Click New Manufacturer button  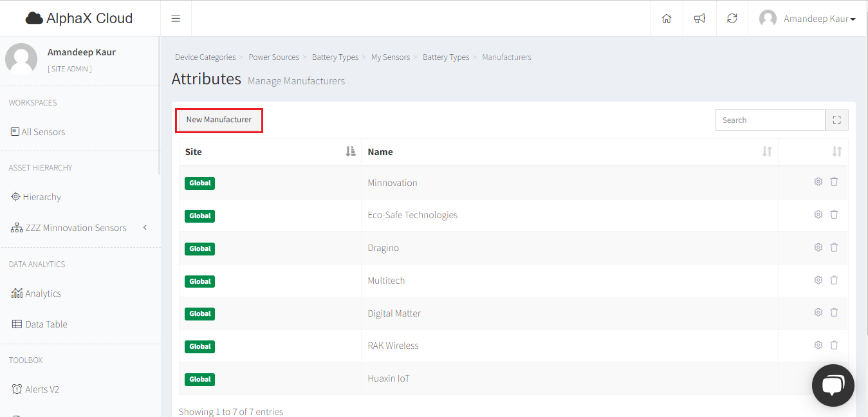click(219, 120)
